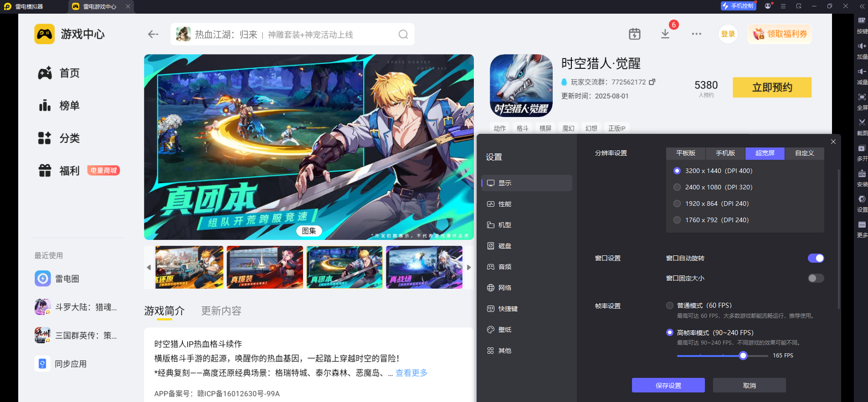Click the 立即预约 reserve button

point(772,87)
